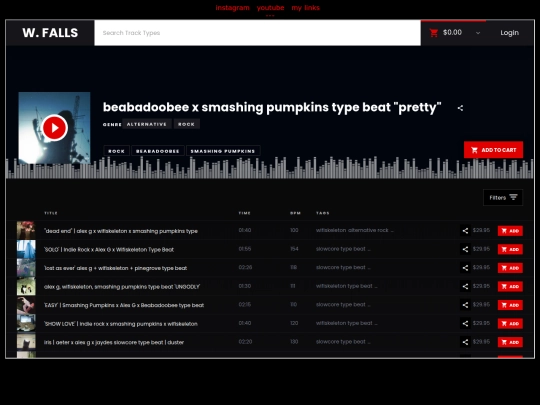The image size is (540, 405).
Task: Click the 'lost as ever' track thumbnail
Action: tap(26, 268)
